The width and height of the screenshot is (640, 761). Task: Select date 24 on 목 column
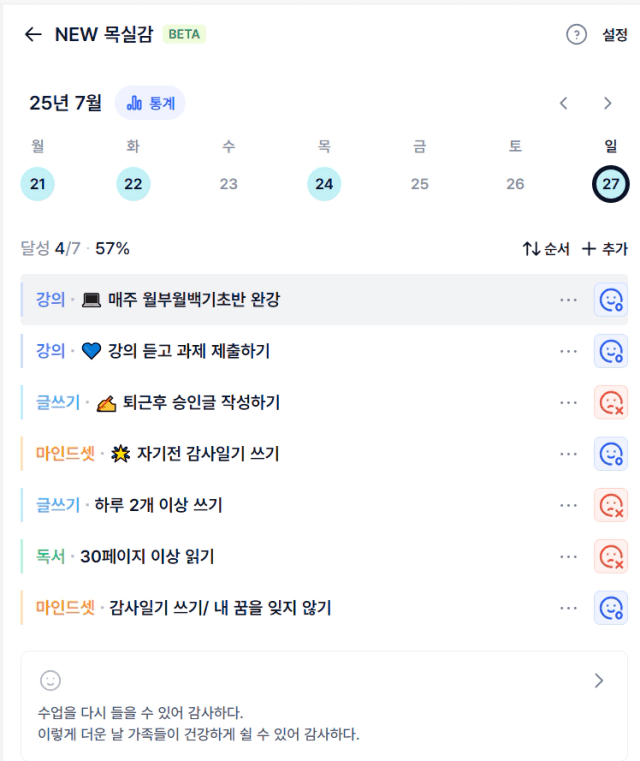point(324,184)
